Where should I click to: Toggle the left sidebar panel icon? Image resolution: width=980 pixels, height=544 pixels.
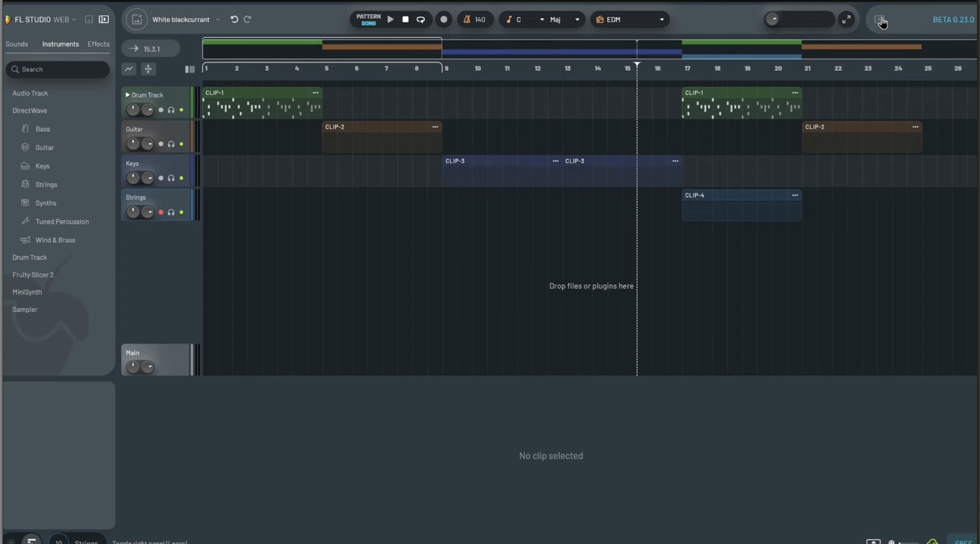point(104,19)
